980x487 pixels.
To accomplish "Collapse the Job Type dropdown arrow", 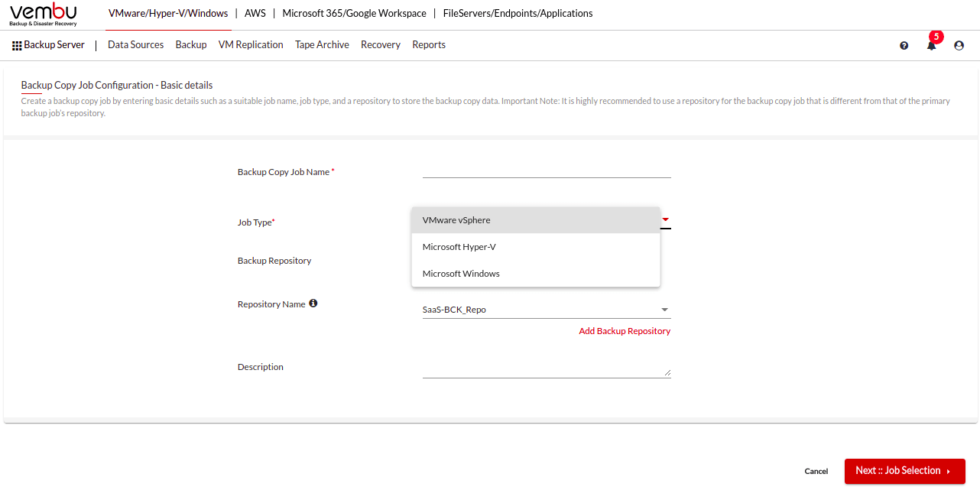I will 666,220.
